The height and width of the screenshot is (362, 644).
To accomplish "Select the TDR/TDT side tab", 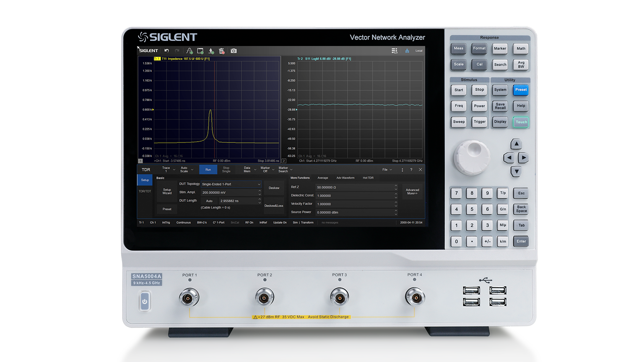I will (145, 191).
